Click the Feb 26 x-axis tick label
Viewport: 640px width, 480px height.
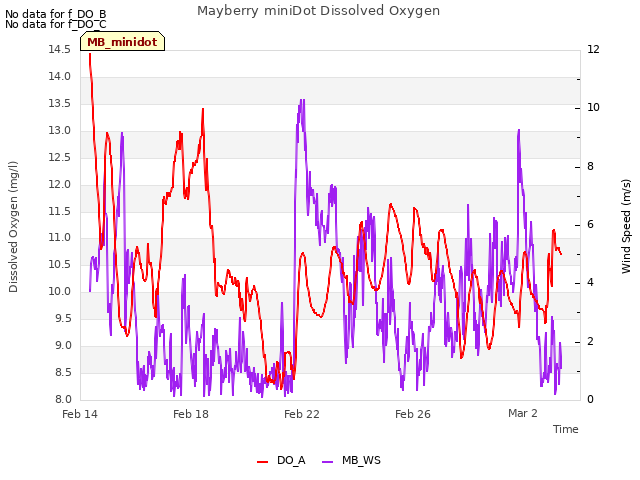point(413,414)
